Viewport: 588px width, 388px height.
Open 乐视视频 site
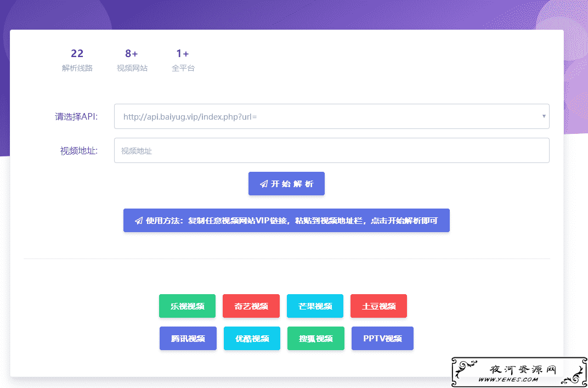pos(187,306)
